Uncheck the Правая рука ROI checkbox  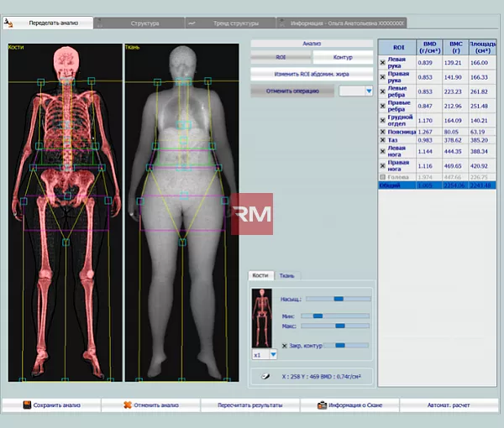point(382,77)
